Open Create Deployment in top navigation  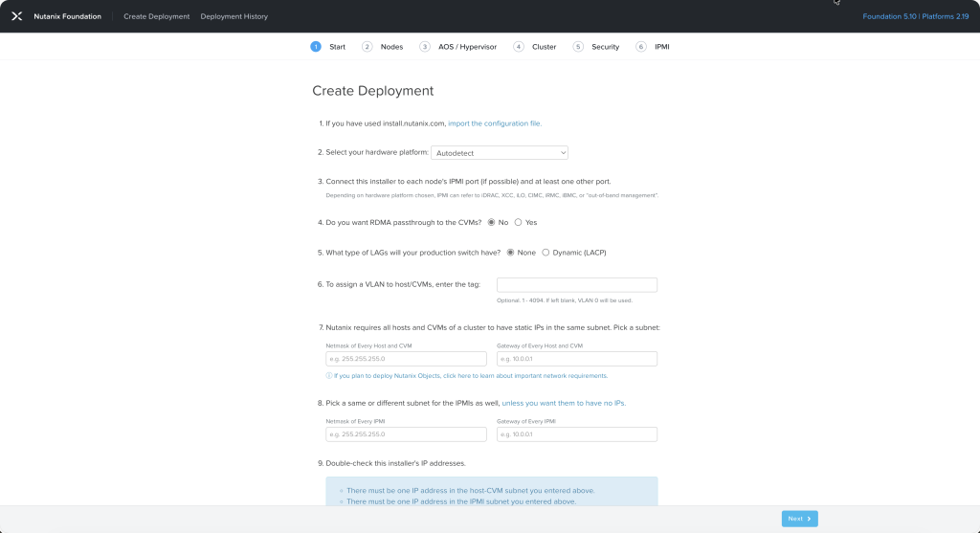pos(156,16)
